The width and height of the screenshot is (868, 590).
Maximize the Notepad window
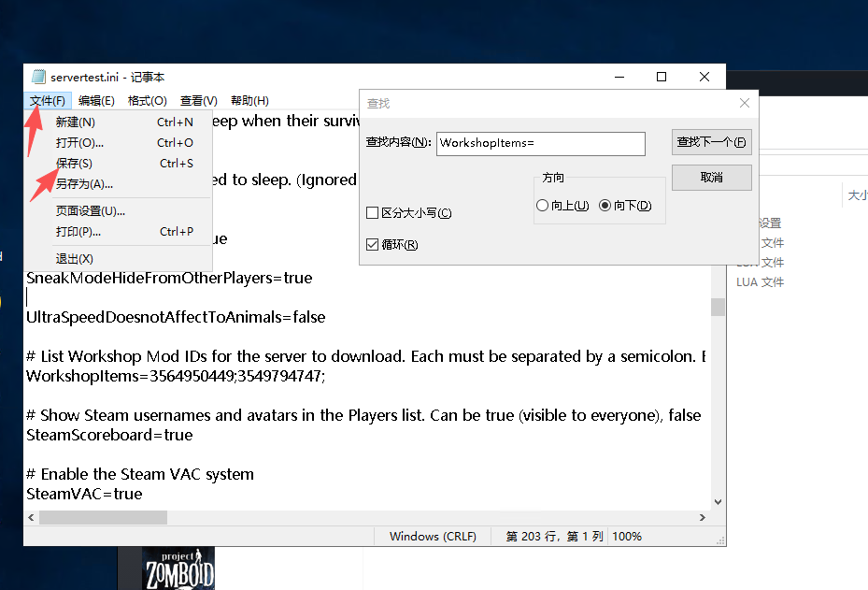coord(661,77)
